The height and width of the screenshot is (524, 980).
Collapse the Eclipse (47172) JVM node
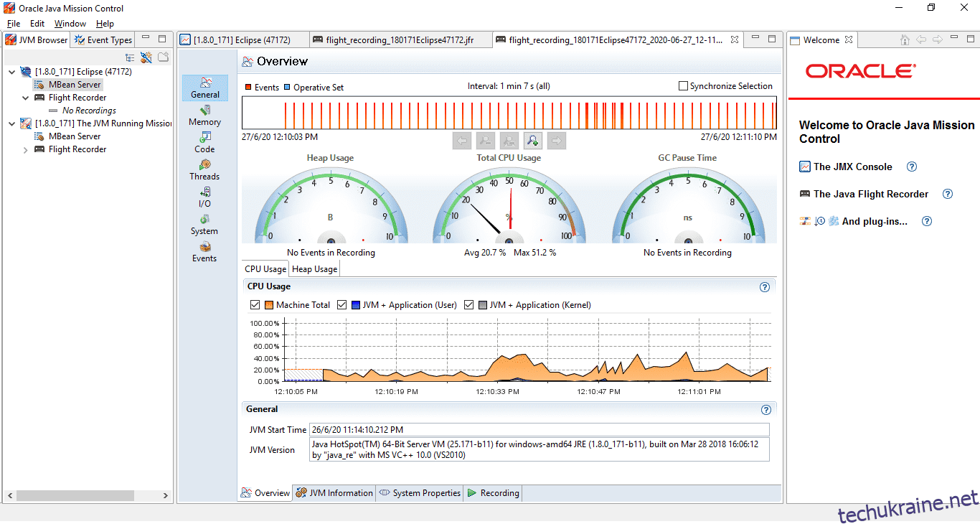click(x=12, y=72)
